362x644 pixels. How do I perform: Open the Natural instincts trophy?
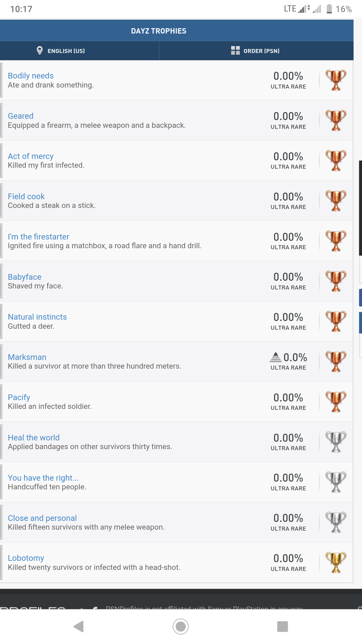[x=38, y=317]
